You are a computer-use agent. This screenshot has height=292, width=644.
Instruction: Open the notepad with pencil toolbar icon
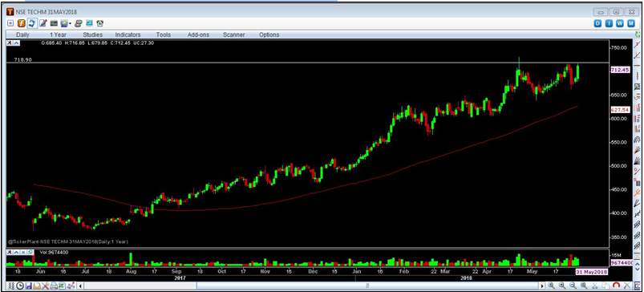[43, 23]
